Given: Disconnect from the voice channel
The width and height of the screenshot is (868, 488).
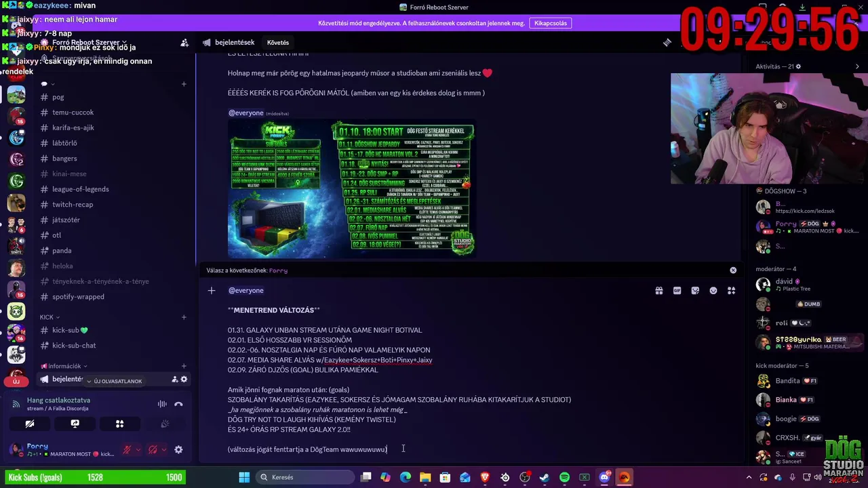Looking at the screenshot, I should point(178,404).
